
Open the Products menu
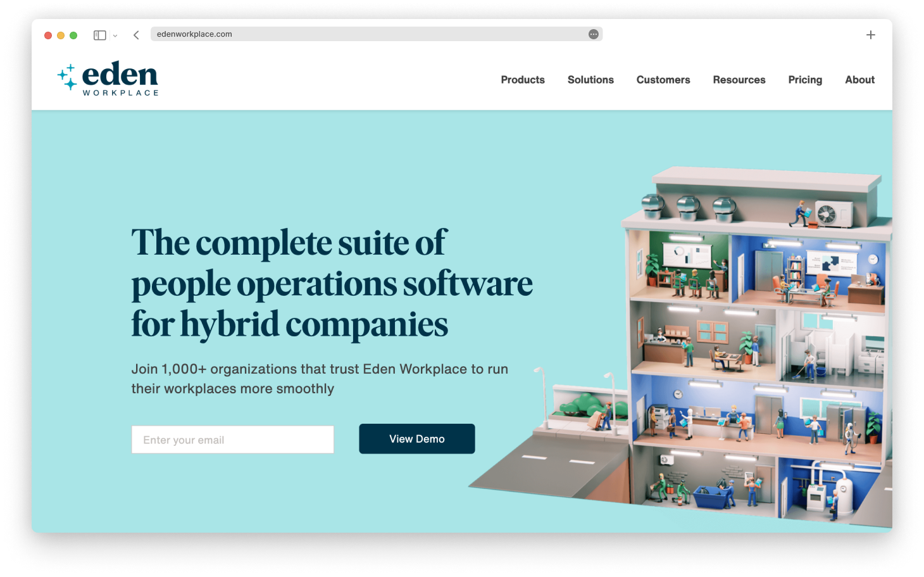(x=523, y=80)
